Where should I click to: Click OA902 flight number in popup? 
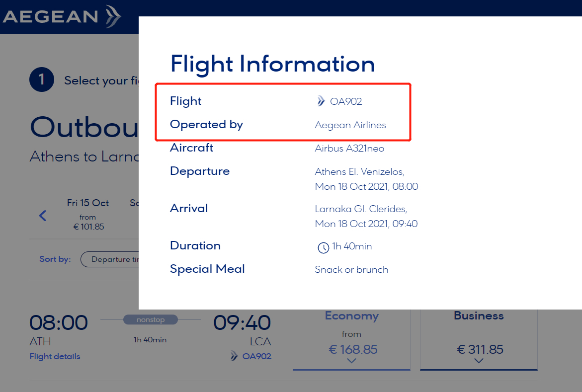point(346,101)
